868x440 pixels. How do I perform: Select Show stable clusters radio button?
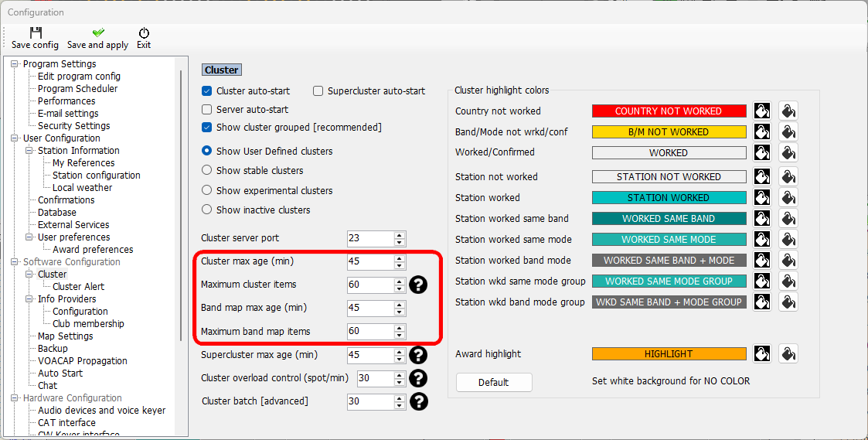coord(207,170)
